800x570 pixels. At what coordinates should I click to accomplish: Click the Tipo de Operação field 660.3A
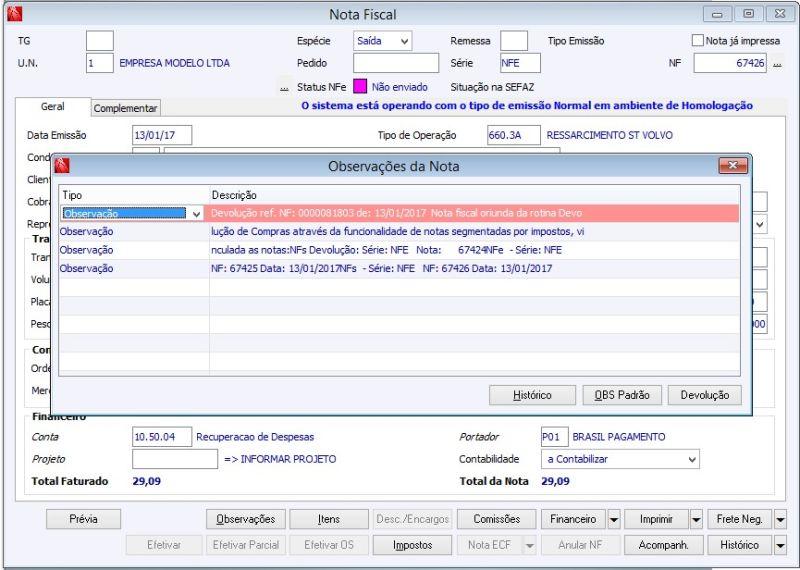514,135
